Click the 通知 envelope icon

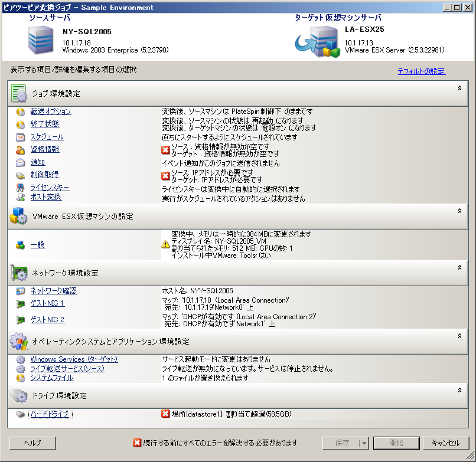click(20, 163)
